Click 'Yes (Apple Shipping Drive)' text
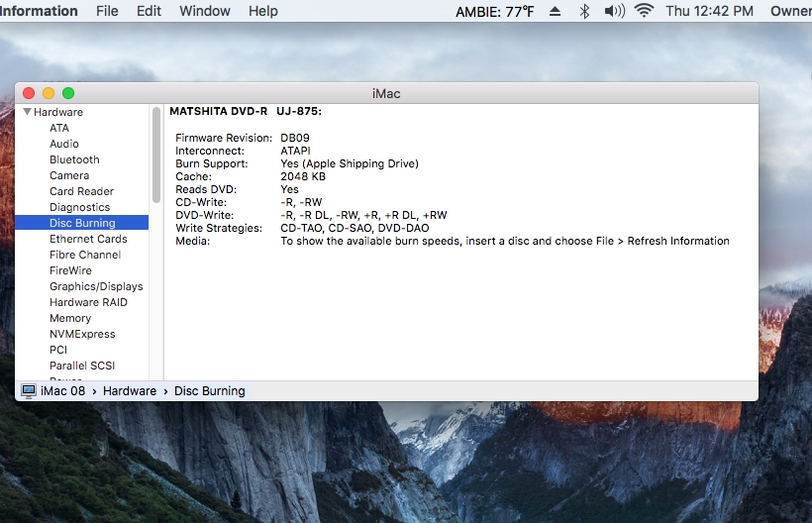812x523 pixels. (349, 163)
